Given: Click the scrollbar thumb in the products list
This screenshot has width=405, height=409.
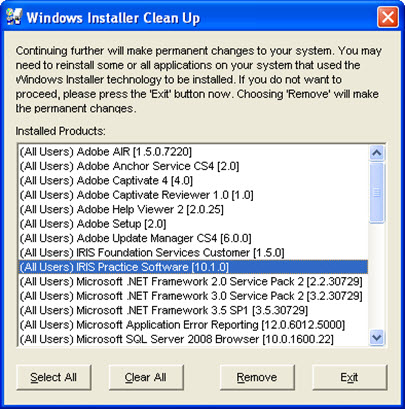Looking at the screenshot, I should (377, 193).
